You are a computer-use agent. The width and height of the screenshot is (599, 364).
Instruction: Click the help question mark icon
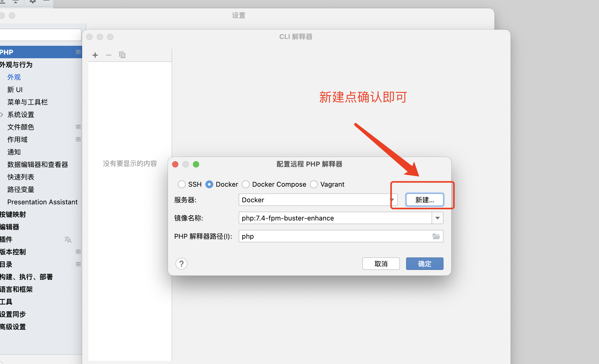(x=181, y=264)
